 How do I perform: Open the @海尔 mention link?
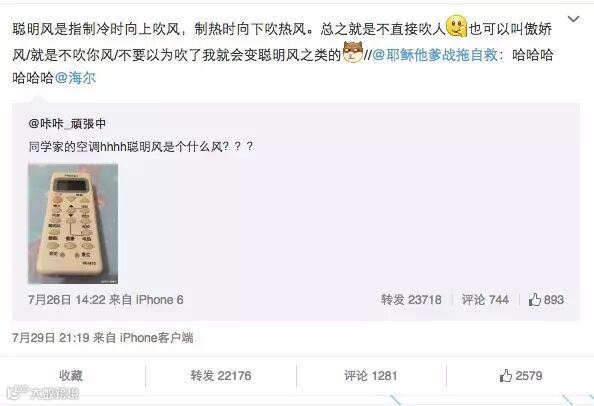pos(75,78)
